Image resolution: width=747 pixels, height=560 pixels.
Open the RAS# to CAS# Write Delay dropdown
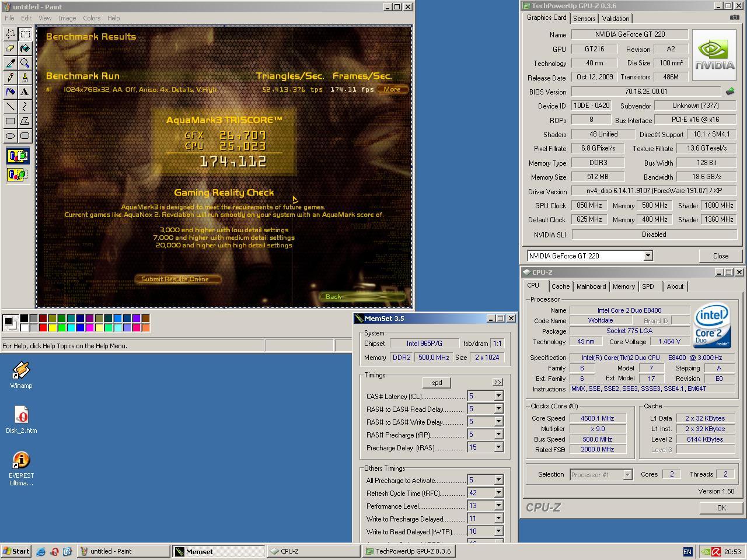(498, 422)
